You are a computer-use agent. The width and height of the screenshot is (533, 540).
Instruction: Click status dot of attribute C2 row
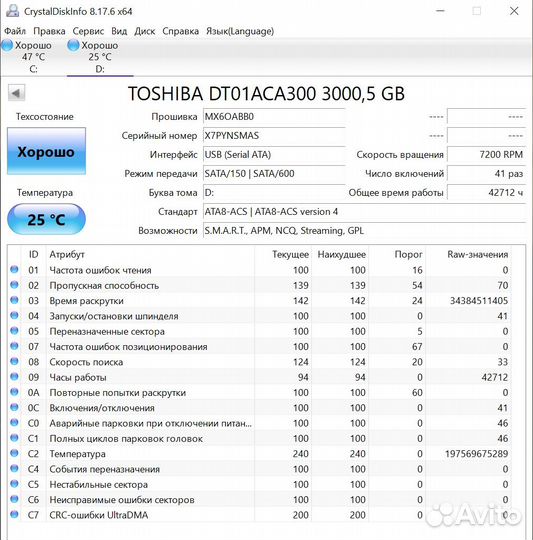[x=14, y=453]
